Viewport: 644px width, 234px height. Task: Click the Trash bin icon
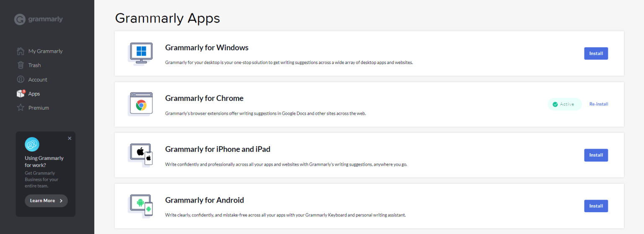21,65
